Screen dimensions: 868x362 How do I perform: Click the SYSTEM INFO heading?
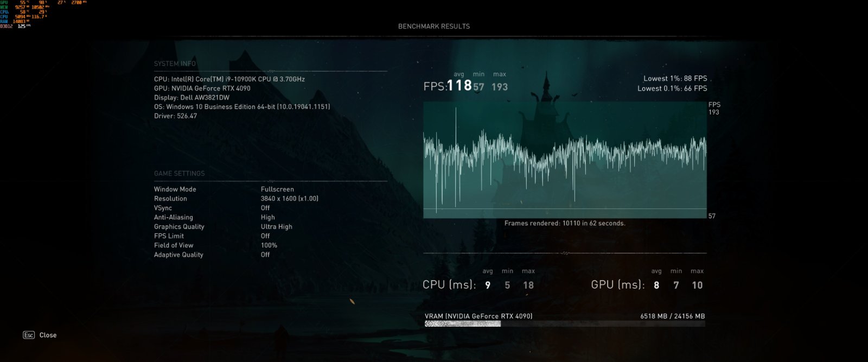[175, 63]
